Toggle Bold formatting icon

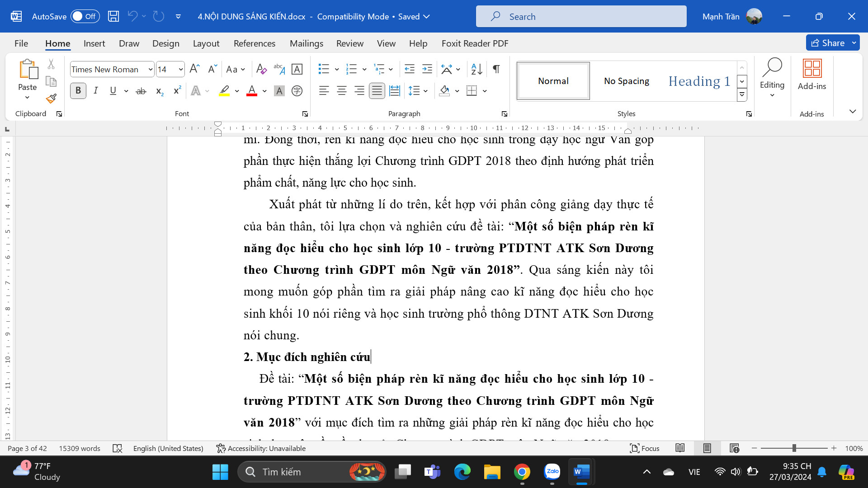pyautogui.click(x=77, y=90)
